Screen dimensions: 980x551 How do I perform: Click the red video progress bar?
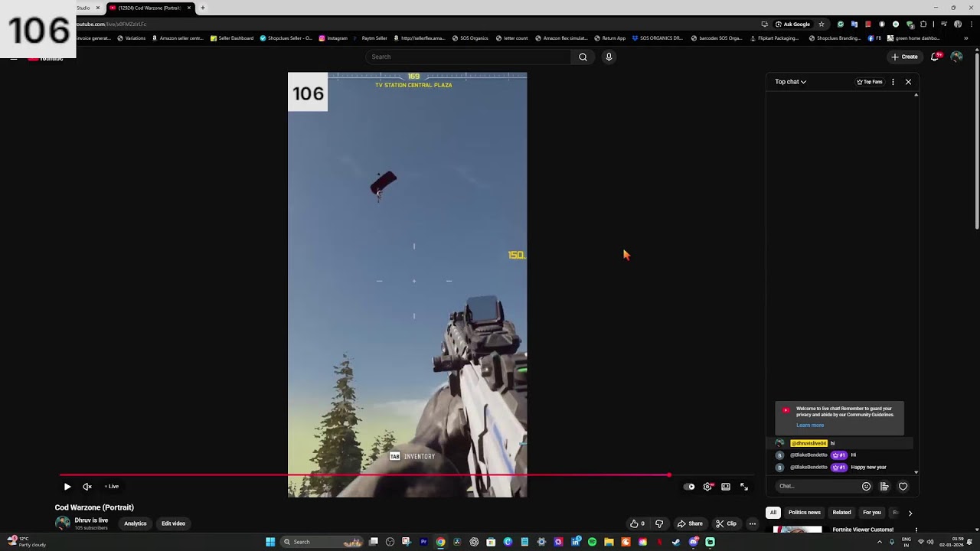[x=364, y=475]
